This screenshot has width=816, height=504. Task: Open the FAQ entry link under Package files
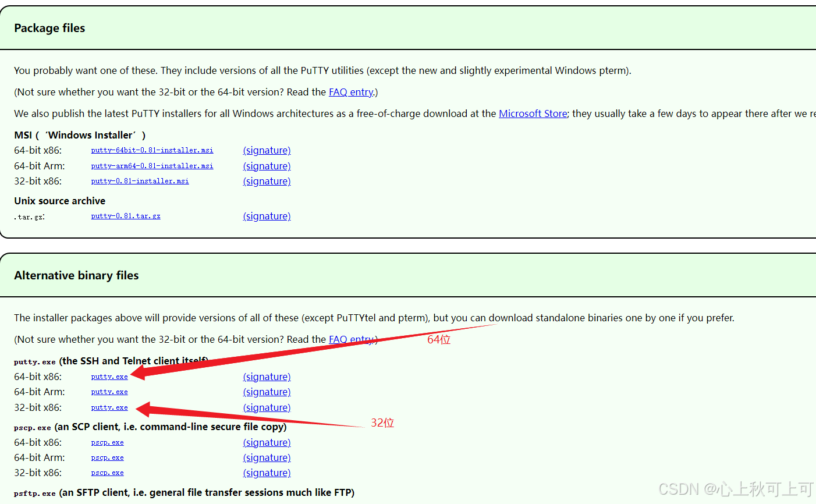351,92
